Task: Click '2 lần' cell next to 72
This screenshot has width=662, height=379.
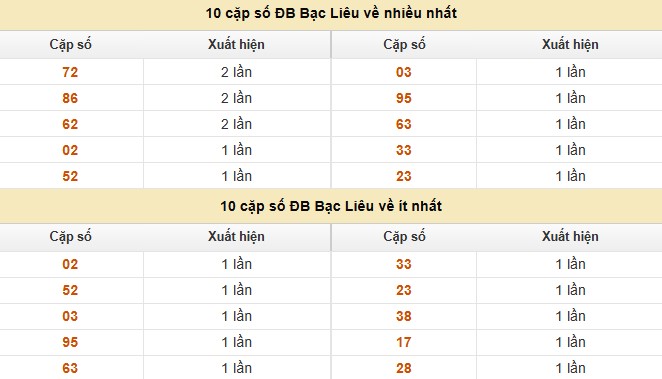Action: coord(236,72)
